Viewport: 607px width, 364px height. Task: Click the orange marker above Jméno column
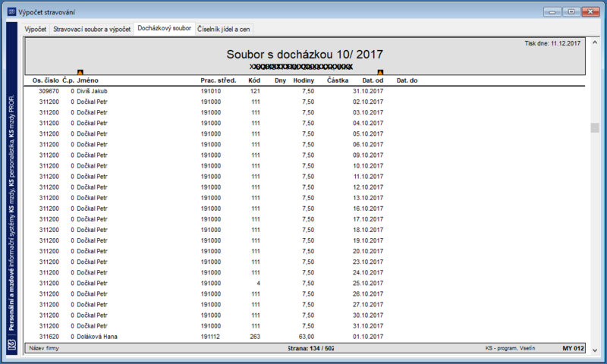[80, 72]
